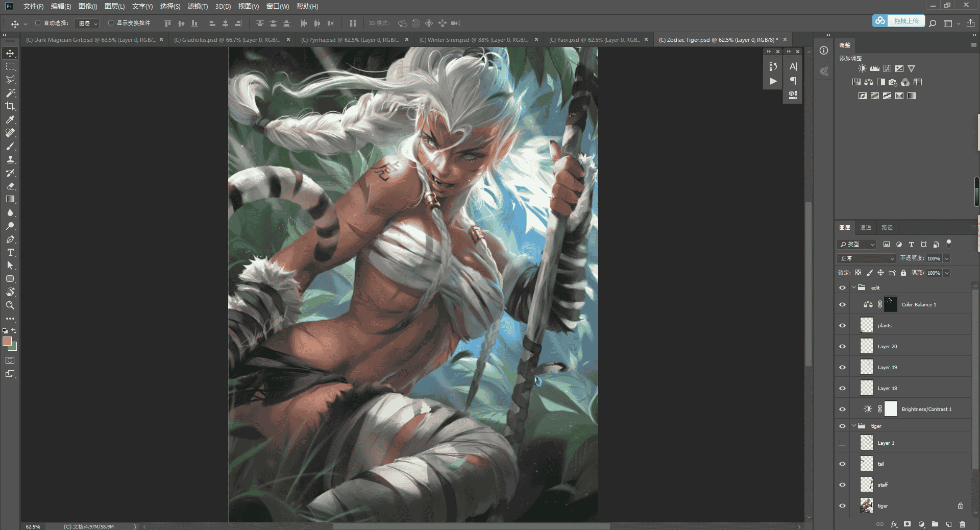Hide the plants layer
The width and height of the screenshot is (980, 530).
point(842,326)
